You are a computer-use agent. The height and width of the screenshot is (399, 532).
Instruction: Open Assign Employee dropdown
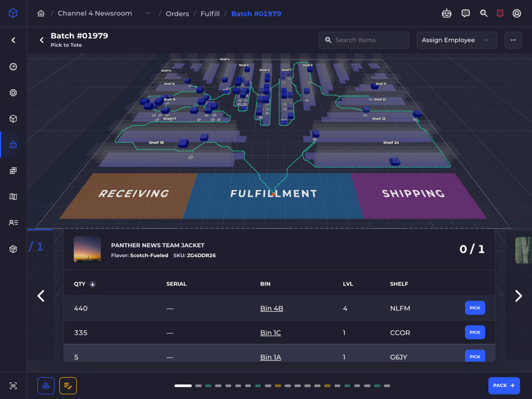tap(457, 40)
